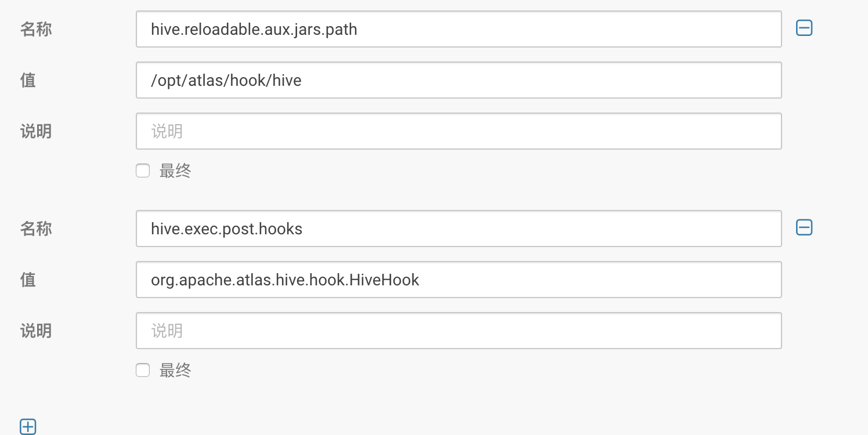
Task: Enable 最终 for hive.reloadable.aux.jars.path
Action: [142, 171]
